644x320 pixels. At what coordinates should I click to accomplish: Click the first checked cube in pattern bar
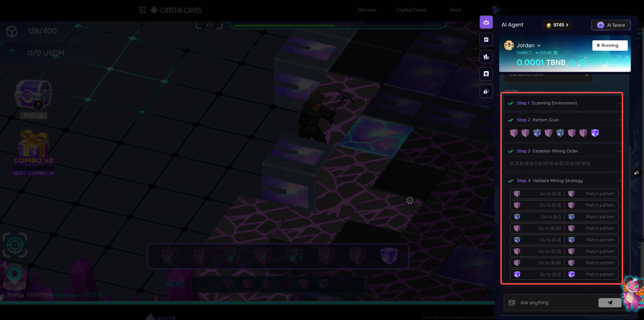(x=170, y=256)
